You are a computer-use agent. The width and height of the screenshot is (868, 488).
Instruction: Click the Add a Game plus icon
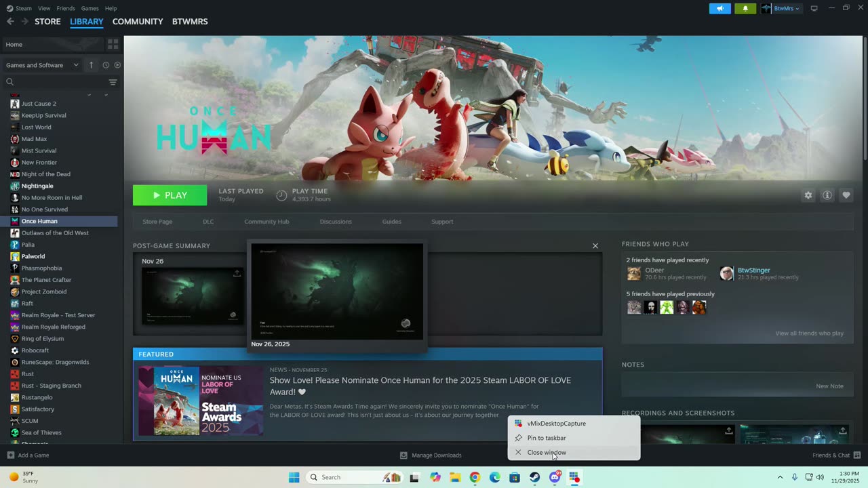(x=10, y=455)
